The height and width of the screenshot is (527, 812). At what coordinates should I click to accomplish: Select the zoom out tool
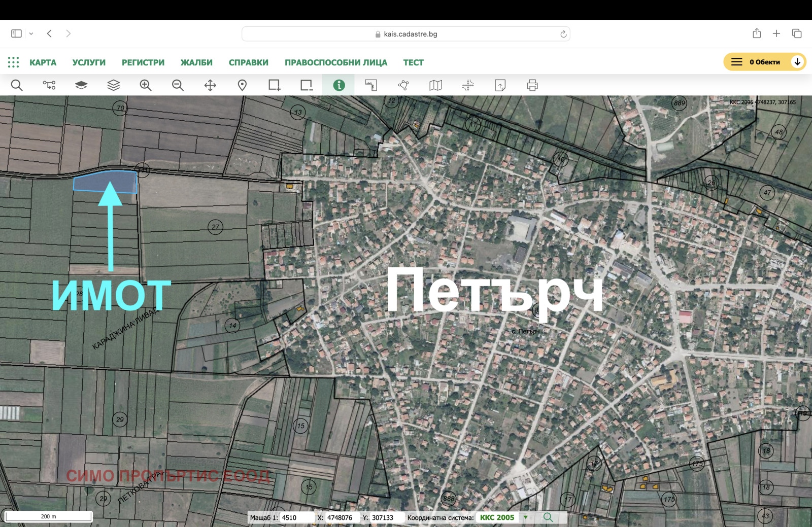click(178, 85)
